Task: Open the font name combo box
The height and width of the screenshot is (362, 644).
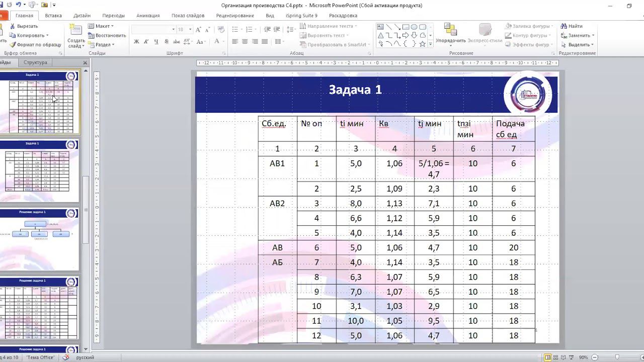Action: 153,30
